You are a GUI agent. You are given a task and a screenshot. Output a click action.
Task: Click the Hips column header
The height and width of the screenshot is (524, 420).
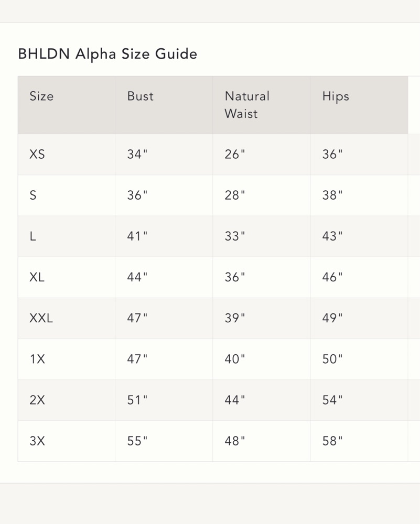pos(336,97)
